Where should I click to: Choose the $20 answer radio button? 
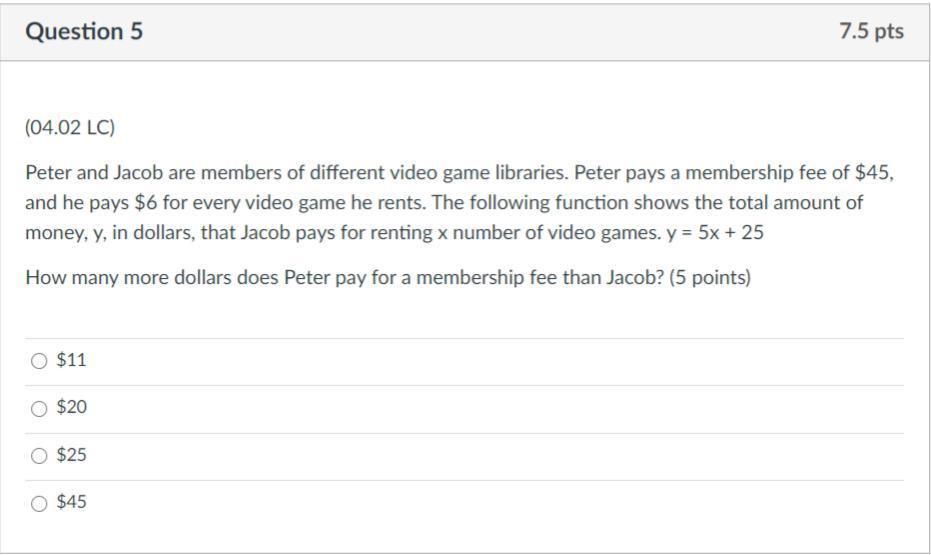39,408
